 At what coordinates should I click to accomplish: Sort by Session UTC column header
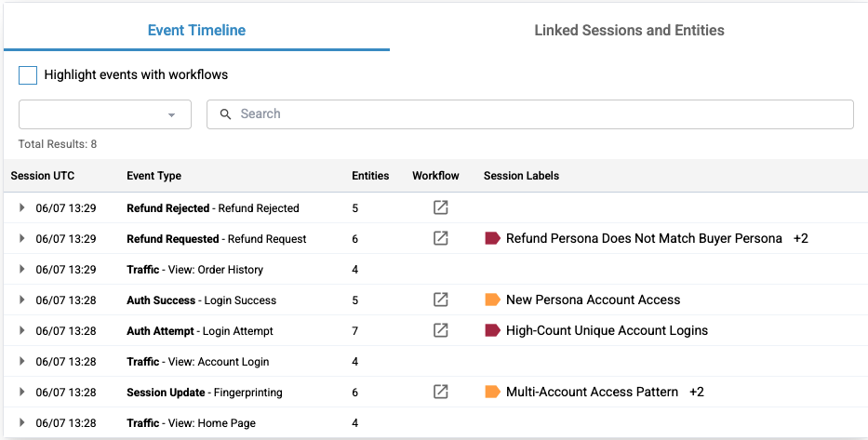pos(43,176)
